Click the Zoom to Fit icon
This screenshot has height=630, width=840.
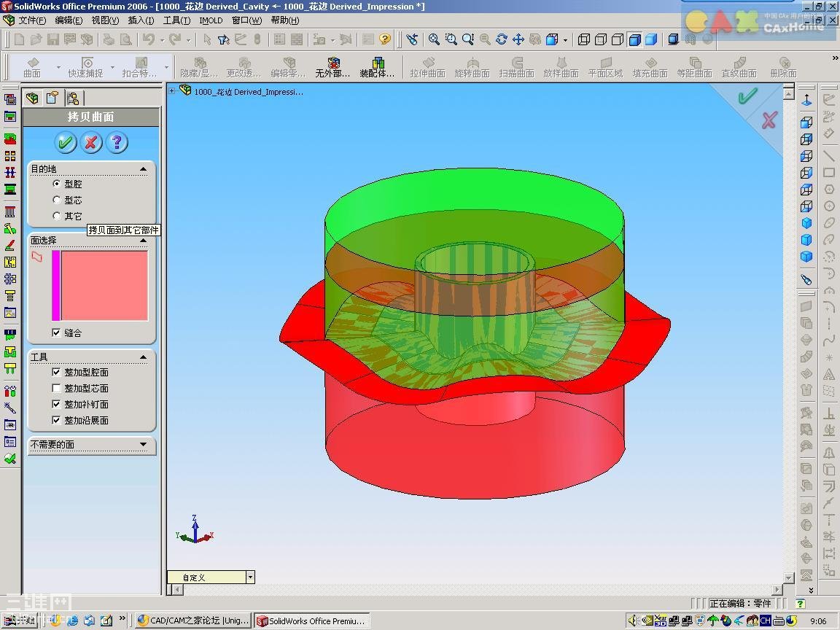click(435, 39)
